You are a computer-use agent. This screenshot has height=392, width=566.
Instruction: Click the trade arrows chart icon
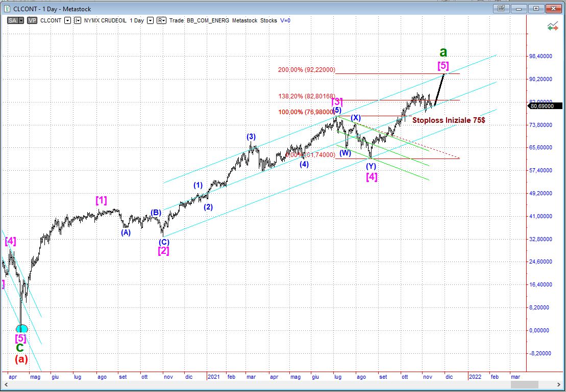553,27
